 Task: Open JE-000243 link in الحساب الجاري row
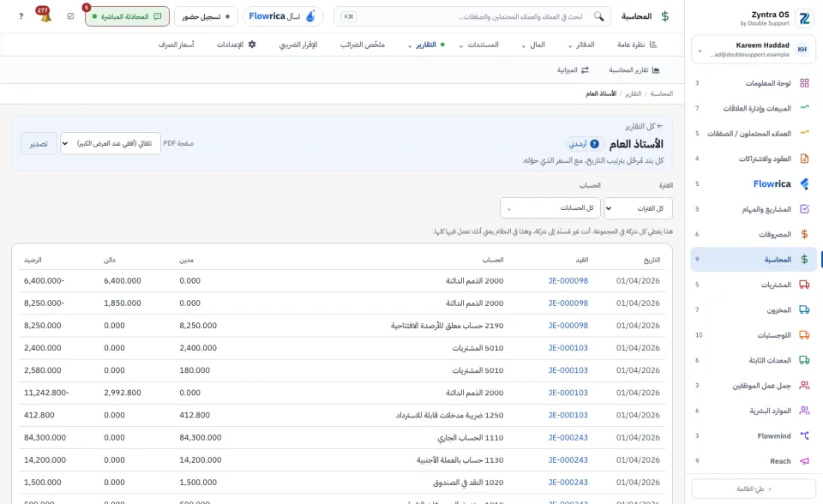tap(568, 437)
